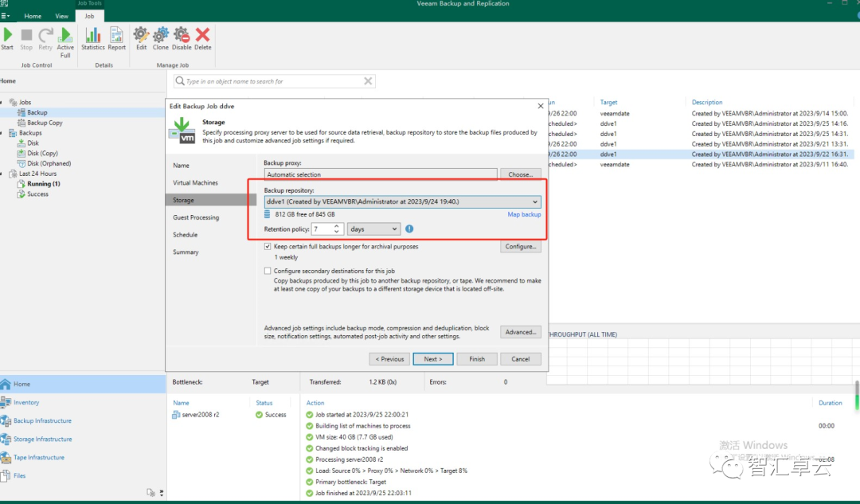Click the Map backup link

coord(524,214)
